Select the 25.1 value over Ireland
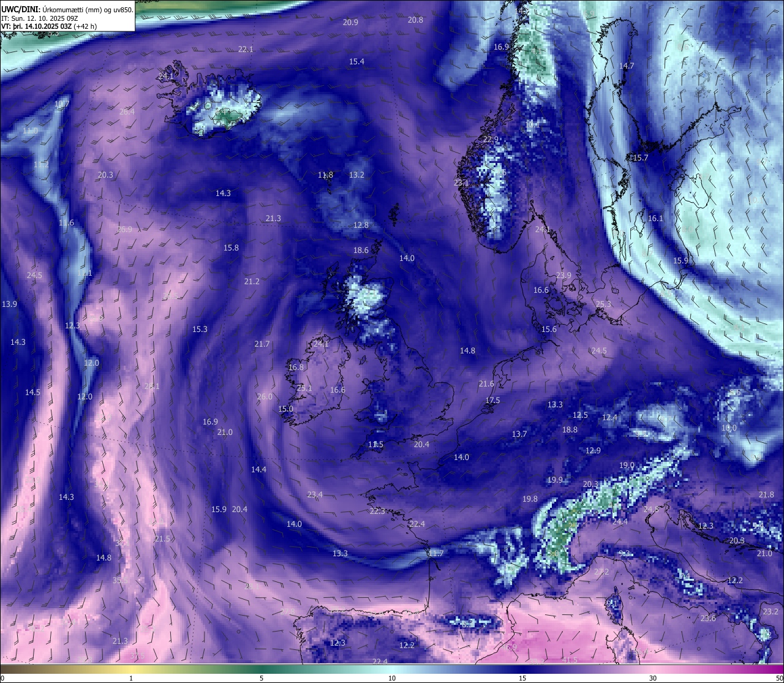The height and width of the screenshot is (683, 784). pyautogui.click(x=304, y=388)
